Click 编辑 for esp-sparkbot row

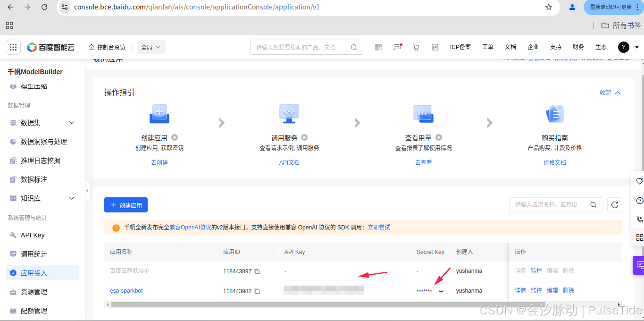tap(552, 291)
